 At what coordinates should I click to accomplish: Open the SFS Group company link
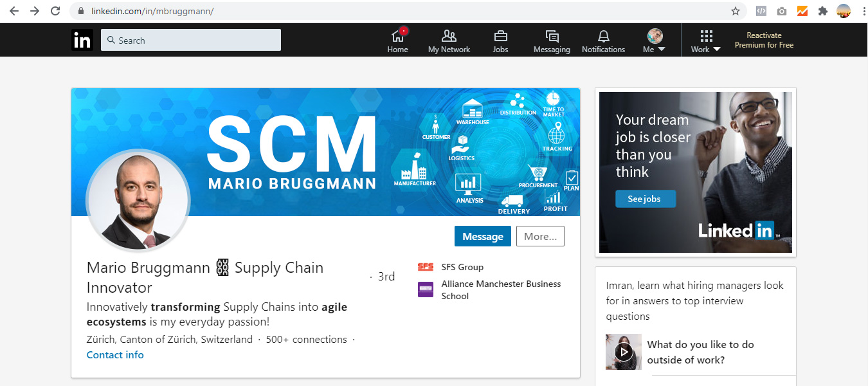pyautogui.click(x=462, y=267)
